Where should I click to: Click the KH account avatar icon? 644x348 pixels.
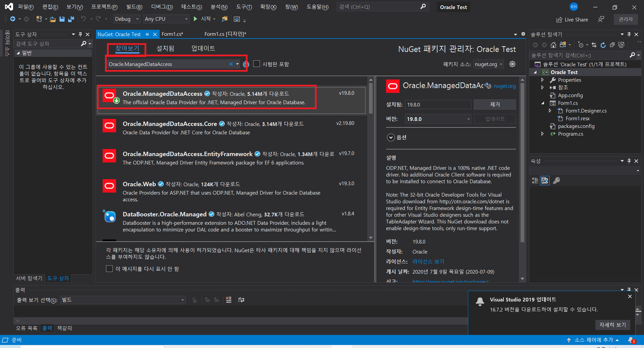574,7
